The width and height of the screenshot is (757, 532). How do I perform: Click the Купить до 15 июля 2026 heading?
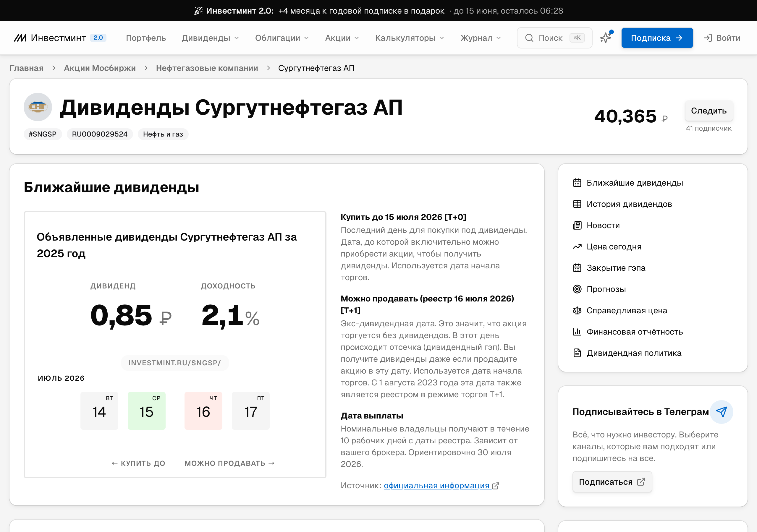[x=403, y=217]
